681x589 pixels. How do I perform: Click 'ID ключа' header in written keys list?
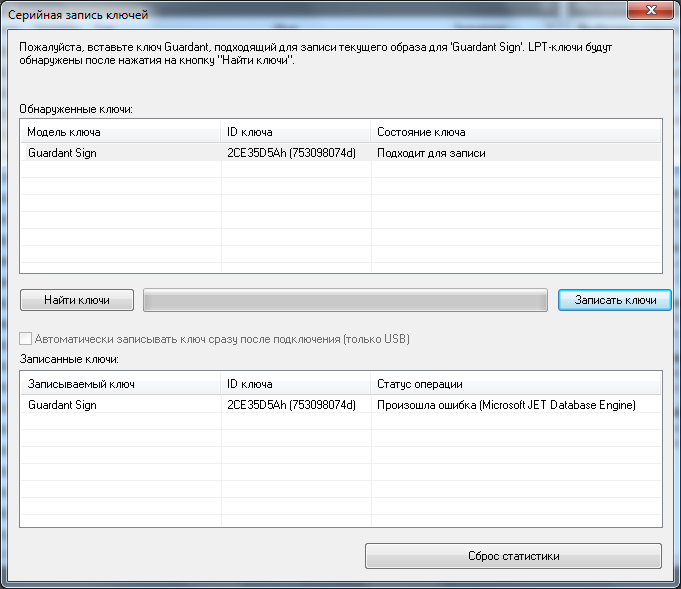coord(296,384)
